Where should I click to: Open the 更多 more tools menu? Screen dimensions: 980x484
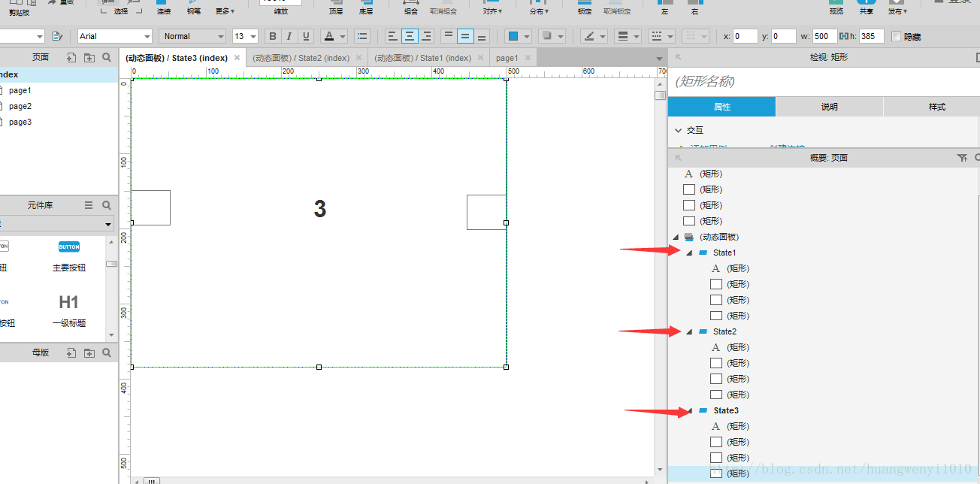(x=225, y=10)
